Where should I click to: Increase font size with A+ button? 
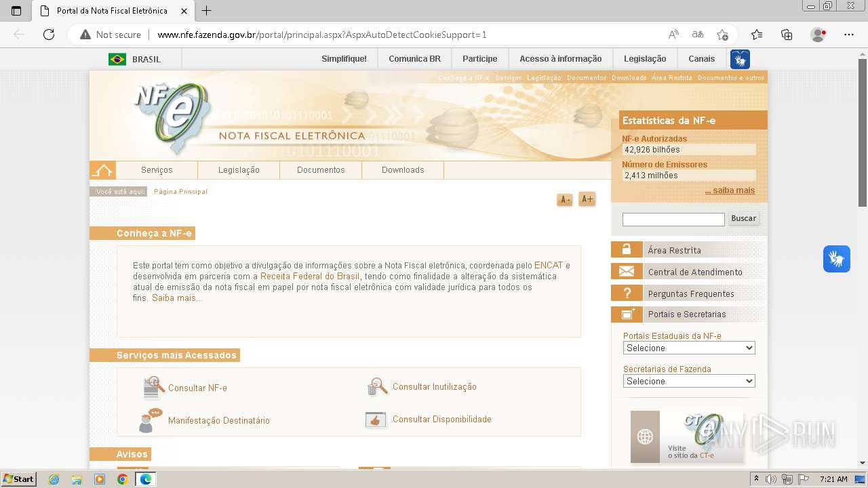point(587,199)
